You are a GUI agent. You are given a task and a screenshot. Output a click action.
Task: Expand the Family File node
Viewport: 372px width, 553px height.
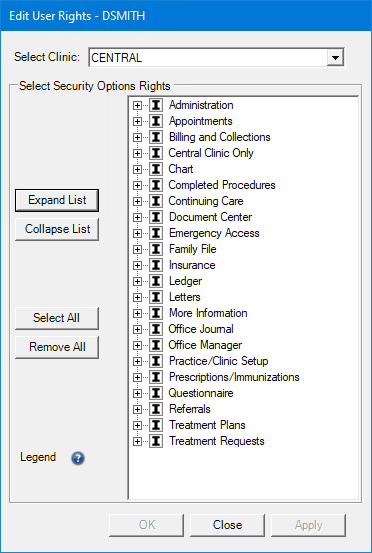tap(138, 249)
